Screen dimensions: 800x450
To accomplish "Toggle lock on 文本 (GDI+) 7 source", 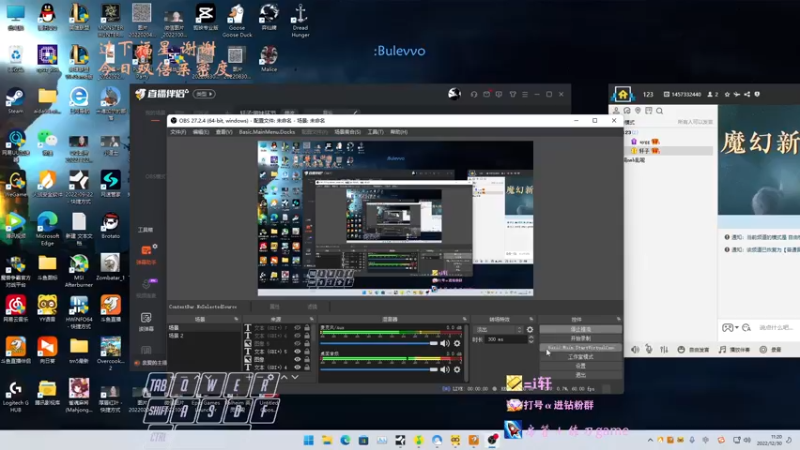I will [x=307, y=328].
